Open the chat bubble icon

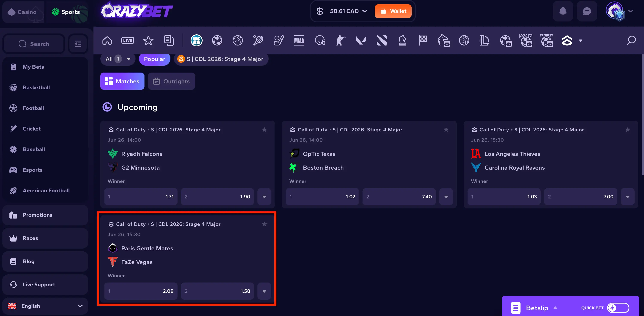pos(587,11)
